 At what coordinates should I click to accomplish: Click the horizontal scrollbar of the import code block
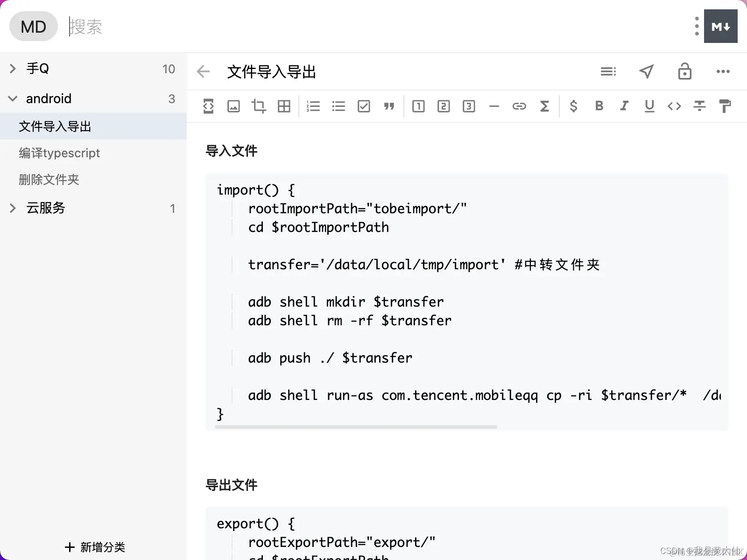(x=356, y=427)
